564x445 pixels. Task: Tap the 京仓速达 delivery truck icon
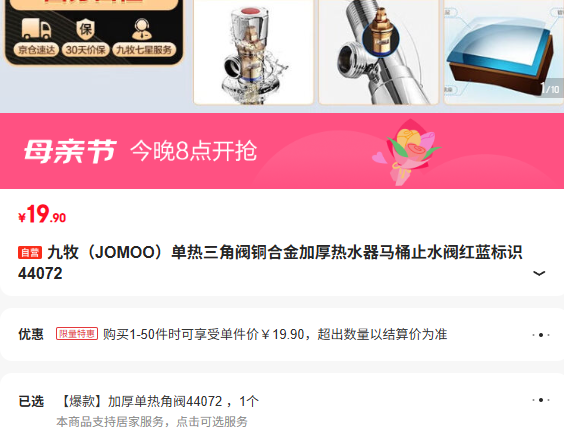click(36, 29)
